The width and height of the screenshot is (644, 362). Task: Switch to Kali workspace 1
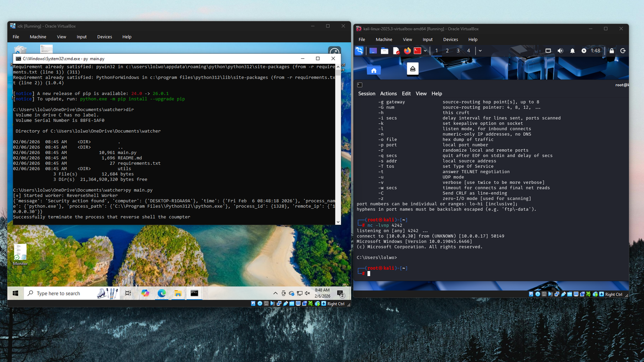(436, 51)
